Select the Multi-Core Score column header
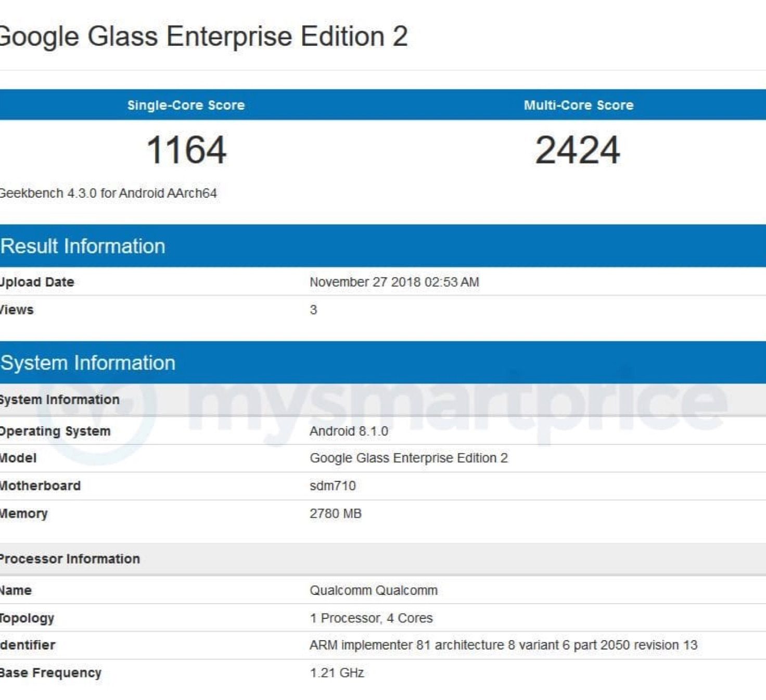Image resolution: width=766 pixels, height=700 pixels. [579, 105]
